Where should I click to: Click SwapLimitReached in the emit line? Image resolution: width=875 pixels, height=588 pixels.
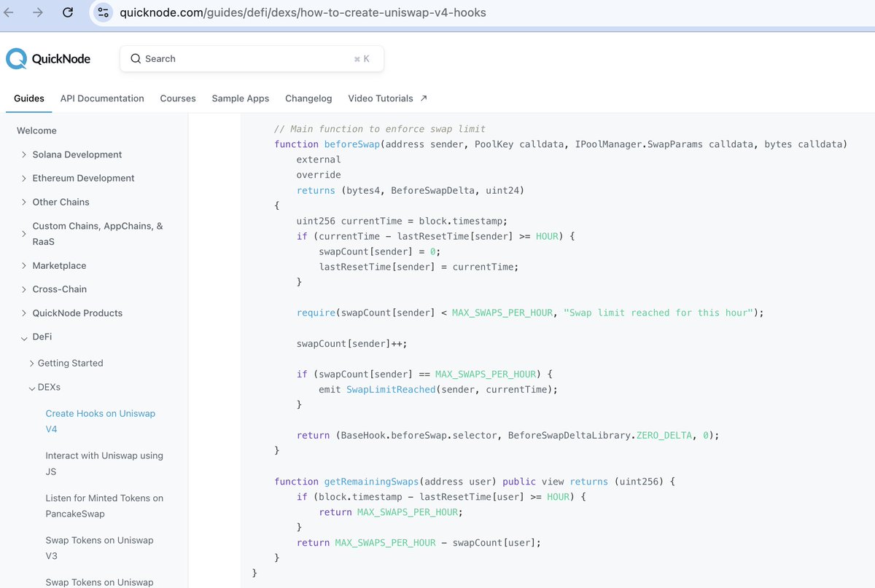(391, 389)
